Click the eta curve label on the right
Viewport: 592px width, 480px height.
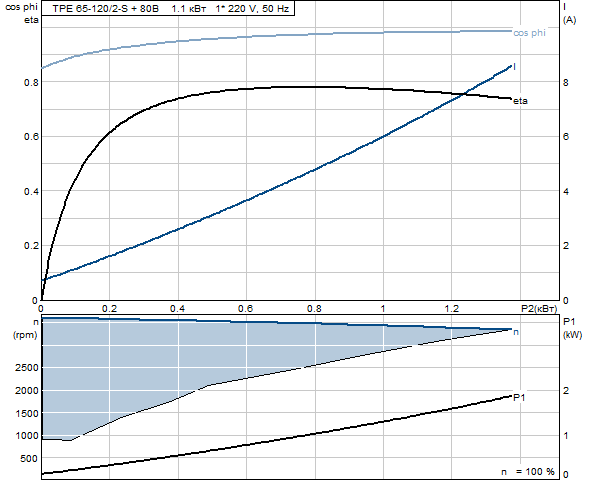pyautogui.click(x=521, y=101)
